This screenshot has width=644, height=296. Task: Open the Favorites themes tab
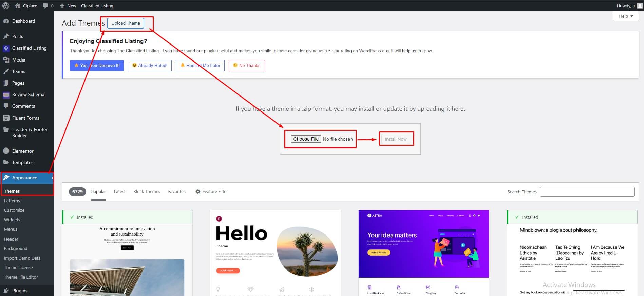(x=177, y=192)
